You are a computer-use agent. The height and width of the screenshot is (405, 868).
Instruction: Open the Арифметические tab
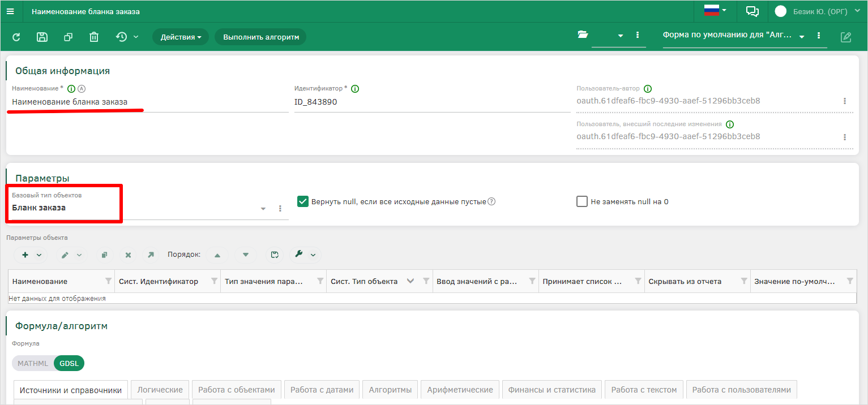tap(460, 390)
